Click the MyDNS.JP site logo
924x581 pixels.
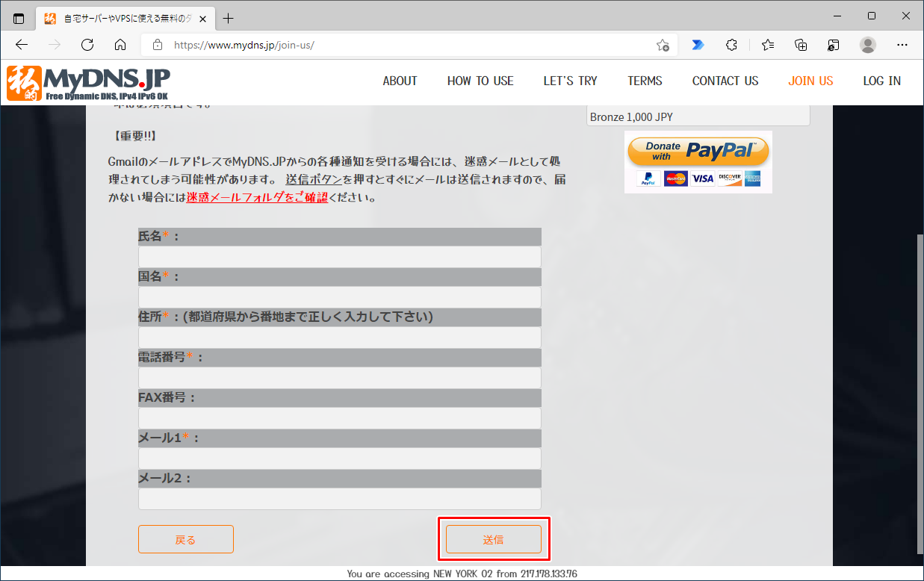87,81
